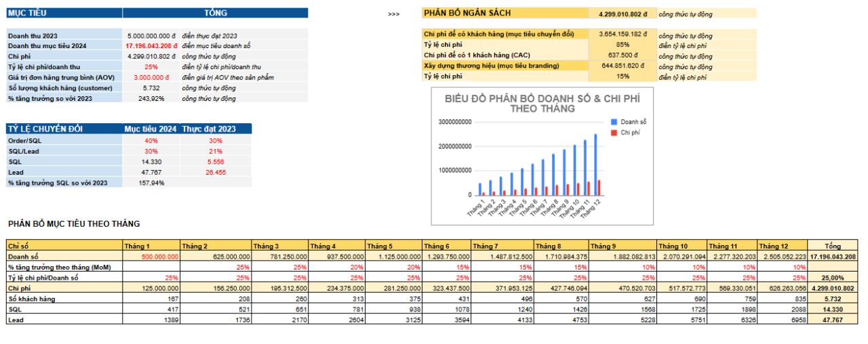Select the 85% cost ratio cell
This screenshot has width=868, height=344.
point(623,45)
